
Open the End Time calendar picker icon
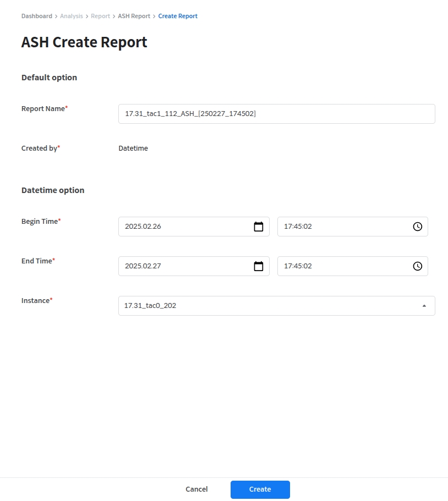click(258, 266)
